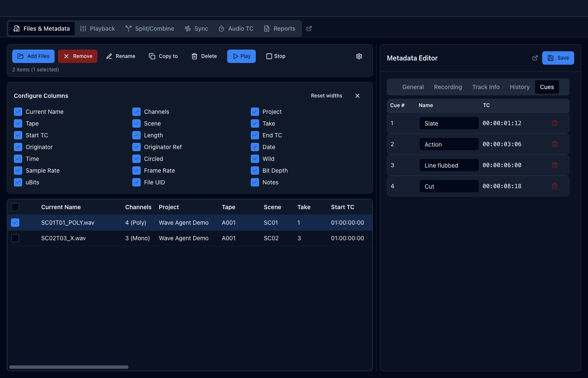Open the Reports tab
The width and height of the screenshot is (588, 378).
[279, 29]
